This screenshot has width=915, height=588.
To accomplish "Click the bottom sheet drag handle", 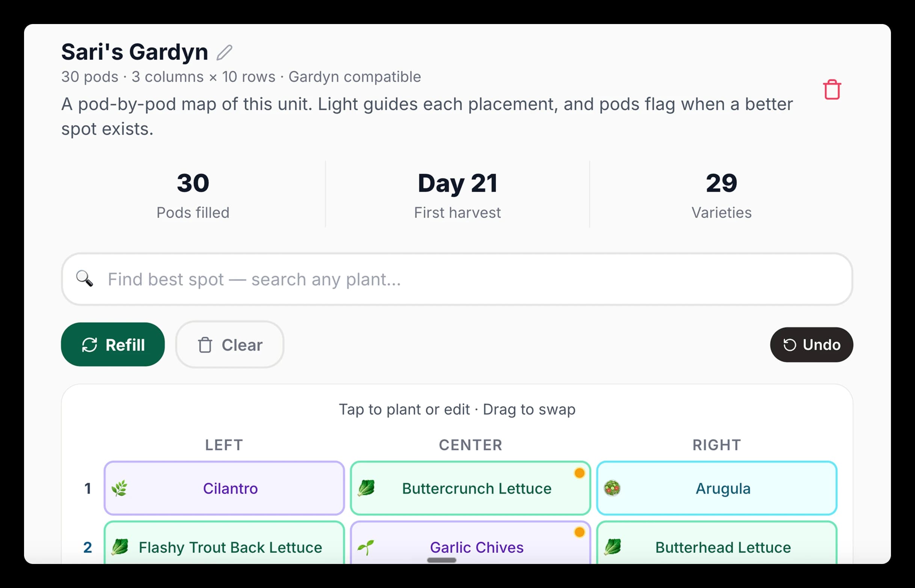I will (x=441, y=560).
